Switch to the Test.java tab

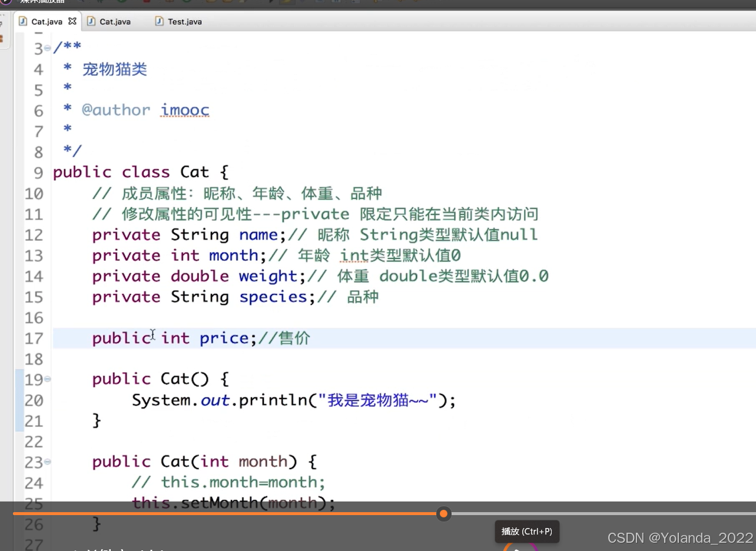pyautogui.click(x=184, y=22)
